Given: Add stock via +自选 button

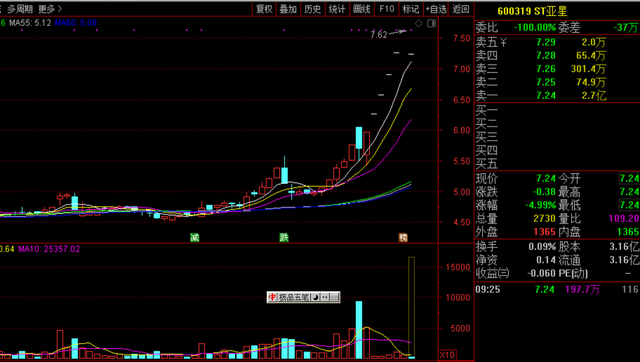Looking at the screenshot, I should (x=436, y=9).
